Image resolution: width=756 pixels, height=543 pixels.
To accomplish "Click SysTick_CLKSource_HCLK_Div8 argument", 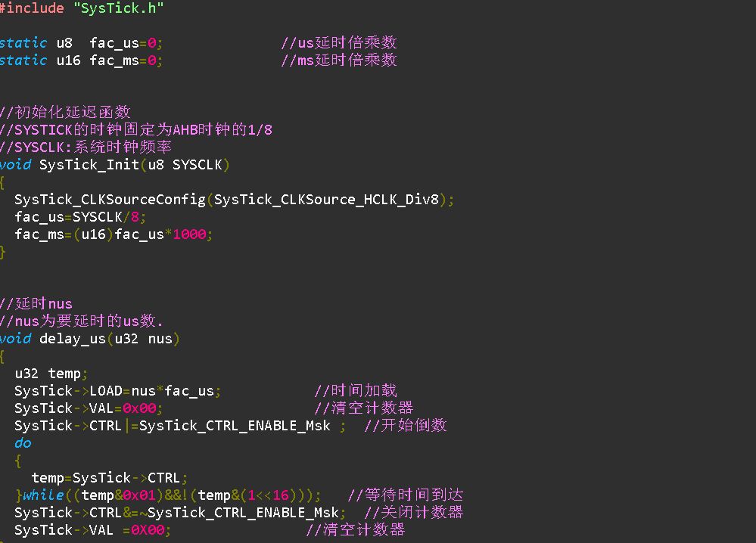I will [x=326, y=200].
